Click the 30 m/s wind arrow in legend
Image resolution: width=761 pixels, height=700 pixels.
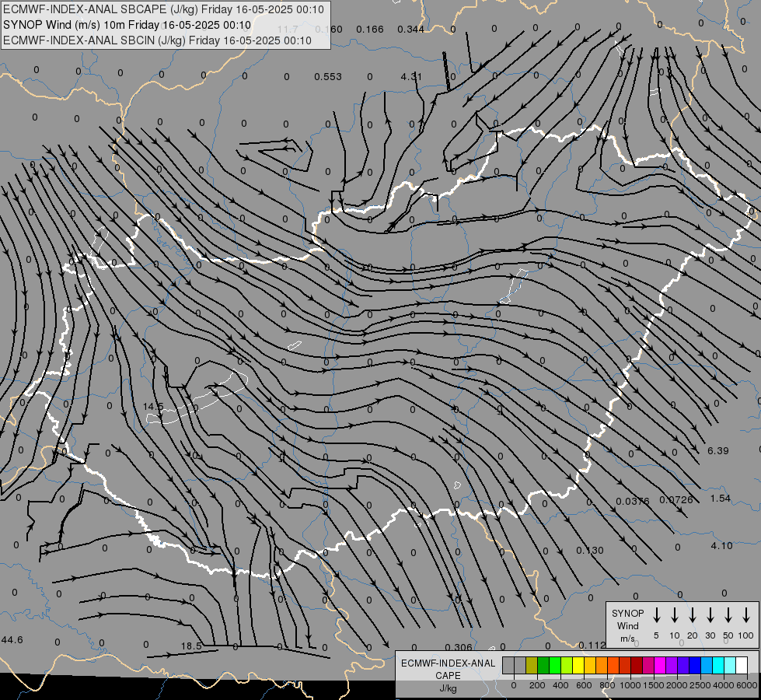tap(710, 615)
